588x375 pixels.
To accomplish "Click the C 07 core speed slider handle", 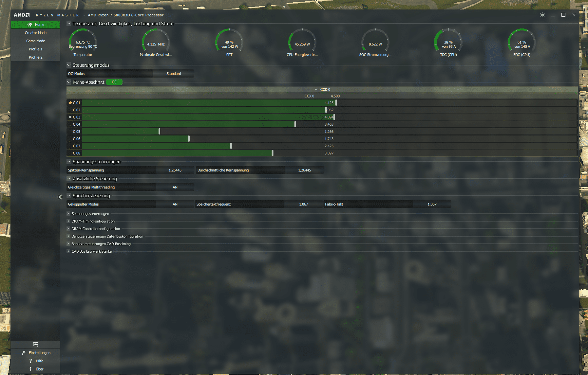I will [231, 146].
